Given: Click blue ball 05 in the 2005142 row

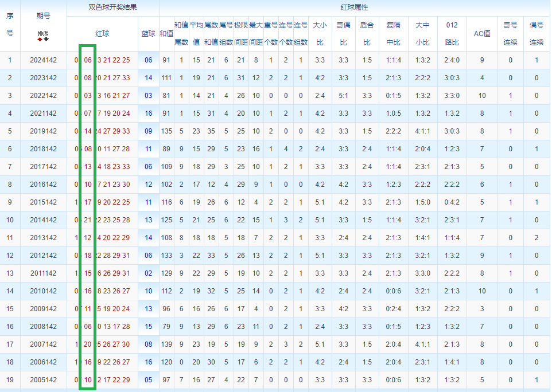Looking at the screenshot, I should (149, 380).
